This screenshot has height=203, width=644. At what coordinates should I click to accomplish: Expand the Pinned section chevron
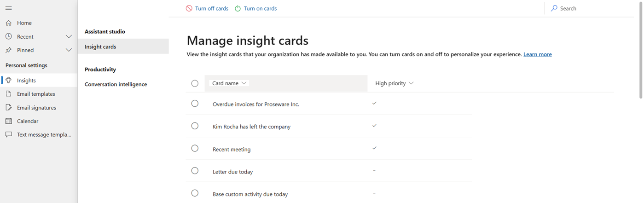click(x=69, y=50)
